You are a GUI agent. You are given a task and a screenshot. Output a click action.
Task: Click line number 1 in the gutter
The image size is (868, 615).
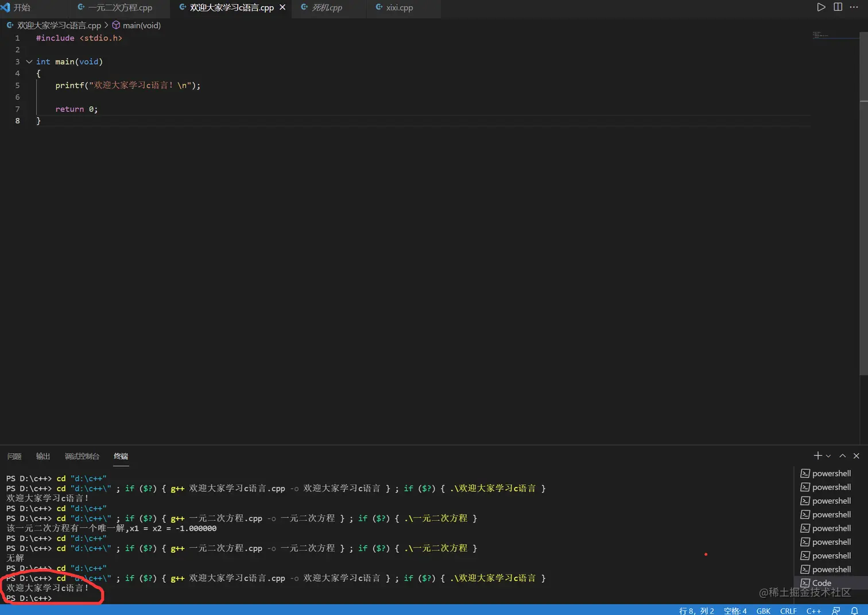[17, 38]
